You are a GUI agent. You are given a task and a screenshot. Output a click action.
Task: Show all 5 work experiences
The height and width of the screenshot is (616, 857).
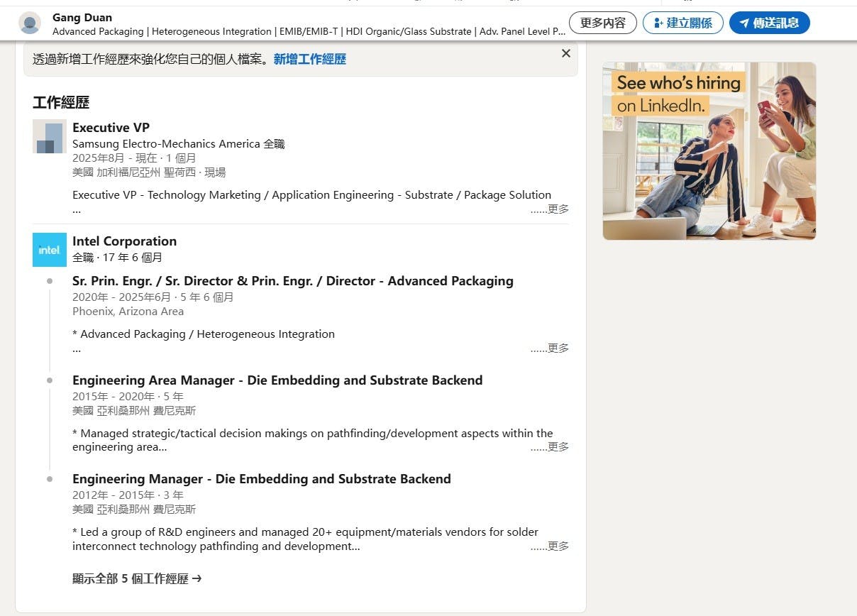pyautogui.click(x=137, y=578)
